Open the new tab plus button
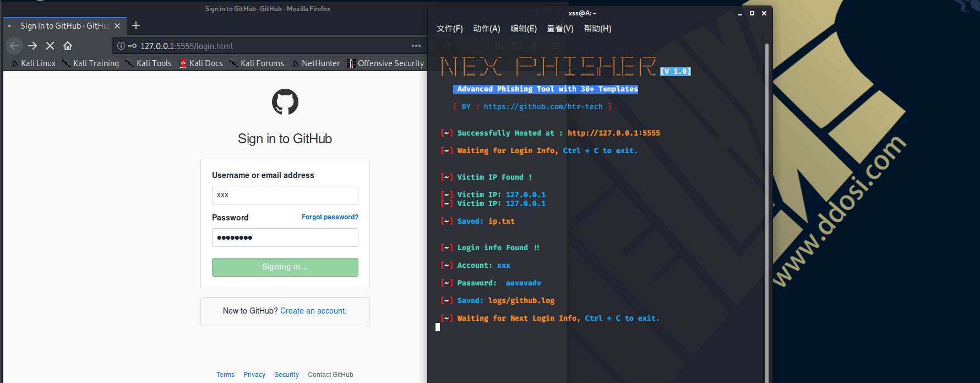The image size is (980, 383). (x=136, y=25)
